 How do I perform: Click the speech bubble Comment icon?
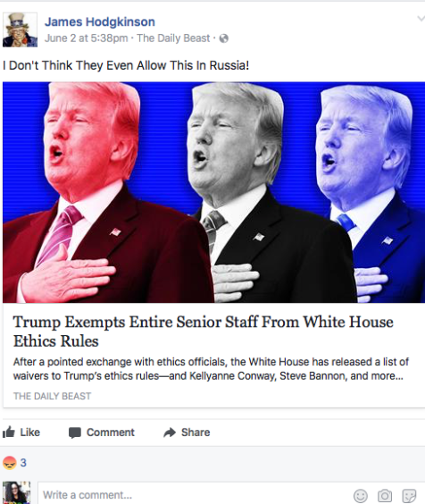pos(74,433)
